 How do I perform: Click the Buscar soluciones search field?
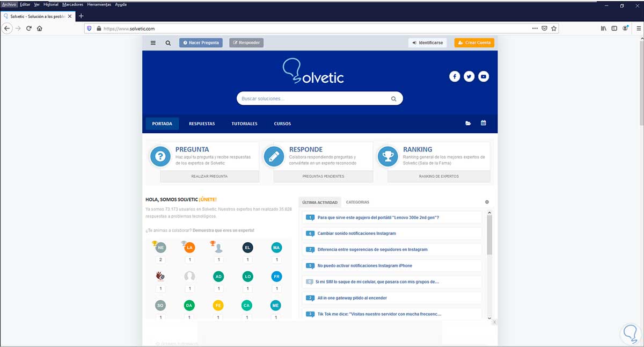point(320,99)
